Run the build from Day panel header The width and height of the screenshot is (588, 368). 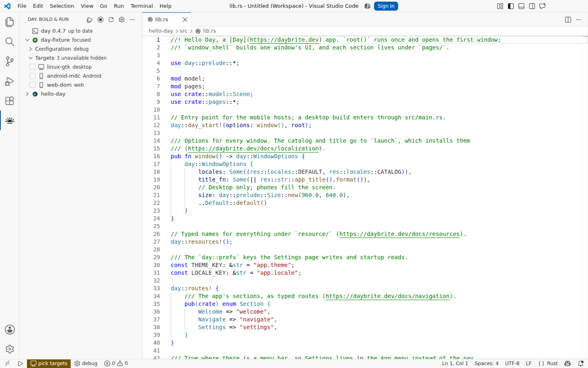click(x=90, y=20)
